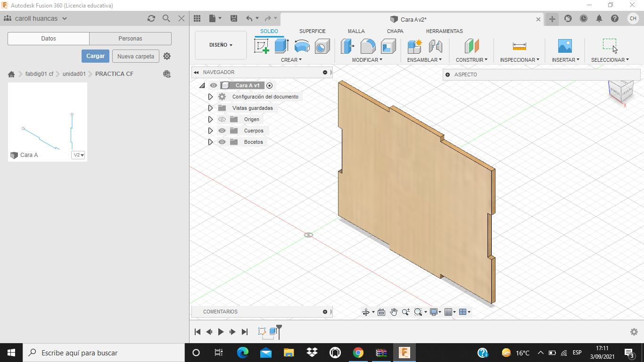
Task: Select the Revolve tool
Action: [302, 46]
